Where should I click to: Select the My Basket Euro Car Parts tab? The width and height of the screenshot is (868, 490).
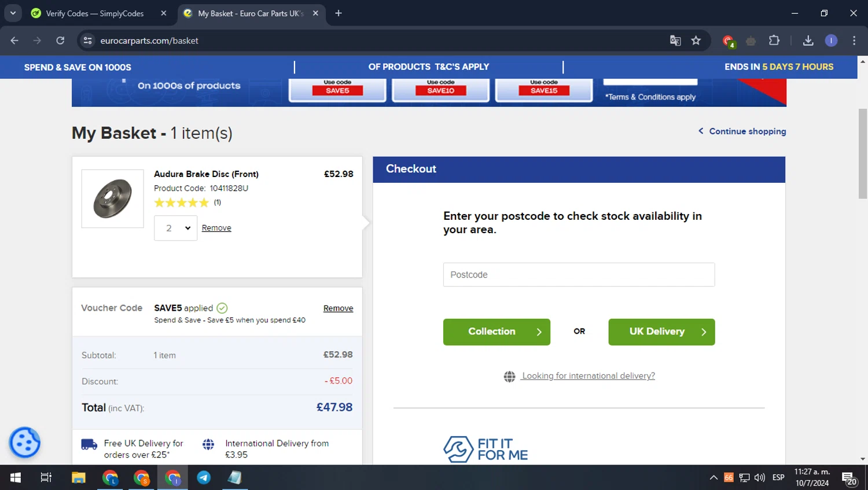coord(250,13)
